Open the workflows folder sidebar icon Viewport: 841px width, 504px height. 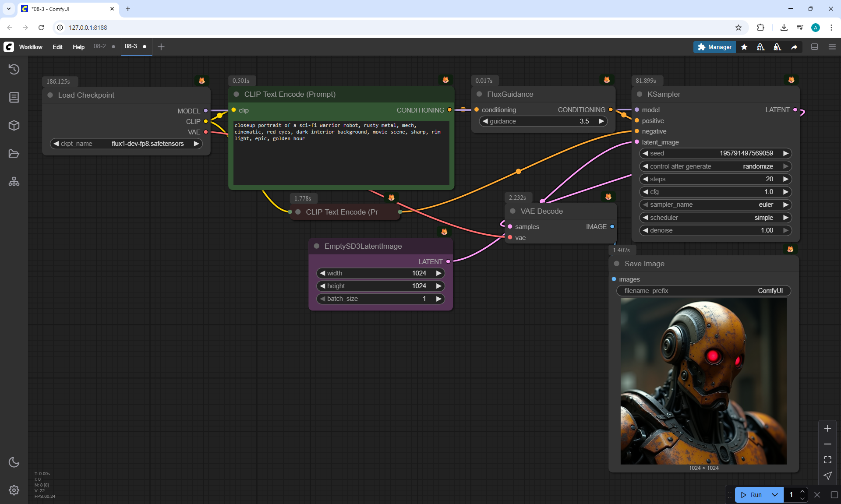point(14,154)
